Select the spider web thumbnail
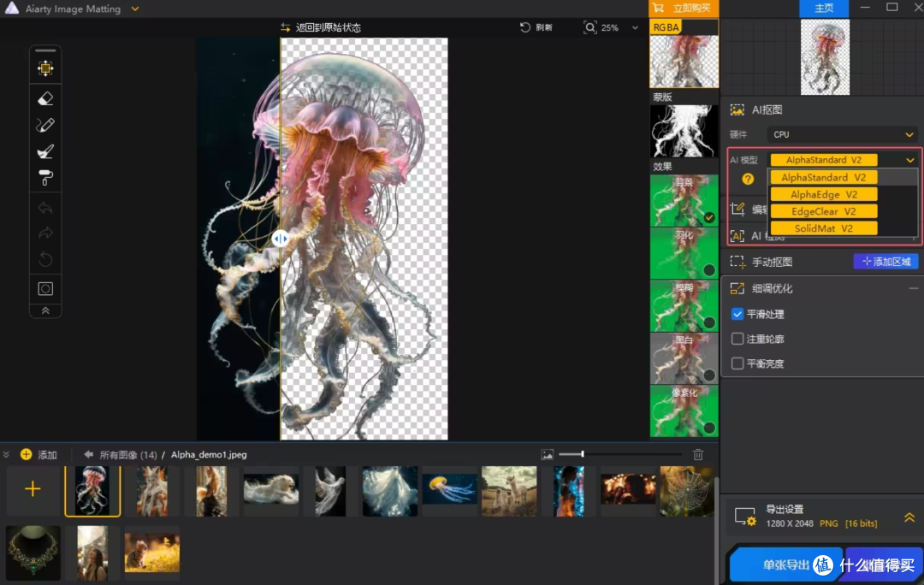Screen dimensions: 924x585 coord(686,491)
